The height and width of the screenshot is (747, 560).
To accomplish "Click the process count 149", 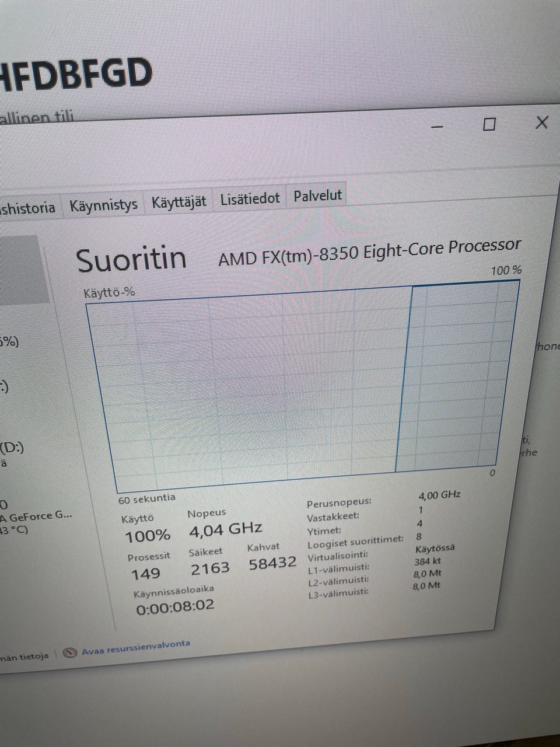I will point(145,574).
